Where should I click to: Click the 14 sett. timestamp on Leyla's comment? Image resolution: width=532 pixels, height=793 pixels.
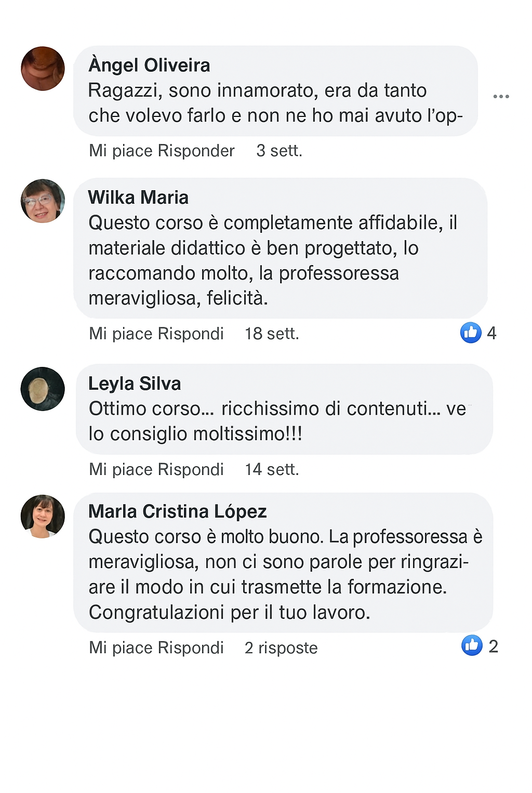[272, 469]
